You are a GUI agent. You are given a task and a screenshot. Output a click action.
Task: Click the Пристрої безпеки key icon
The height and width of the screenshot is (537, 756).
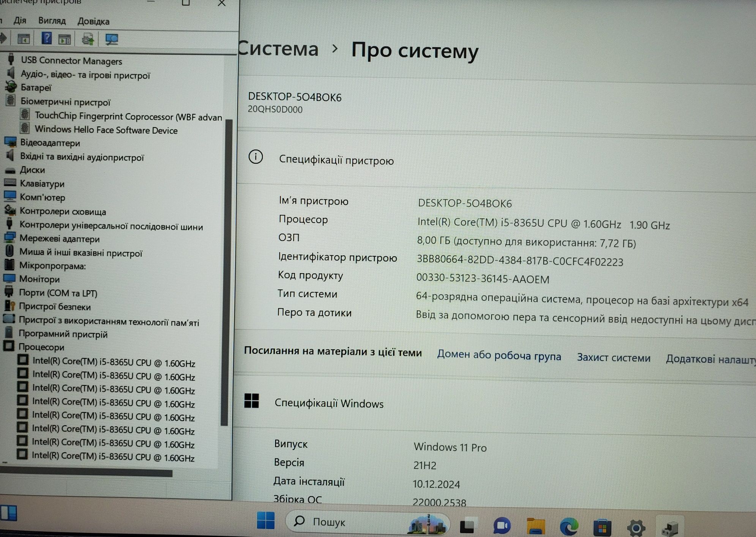coord(9,306)
